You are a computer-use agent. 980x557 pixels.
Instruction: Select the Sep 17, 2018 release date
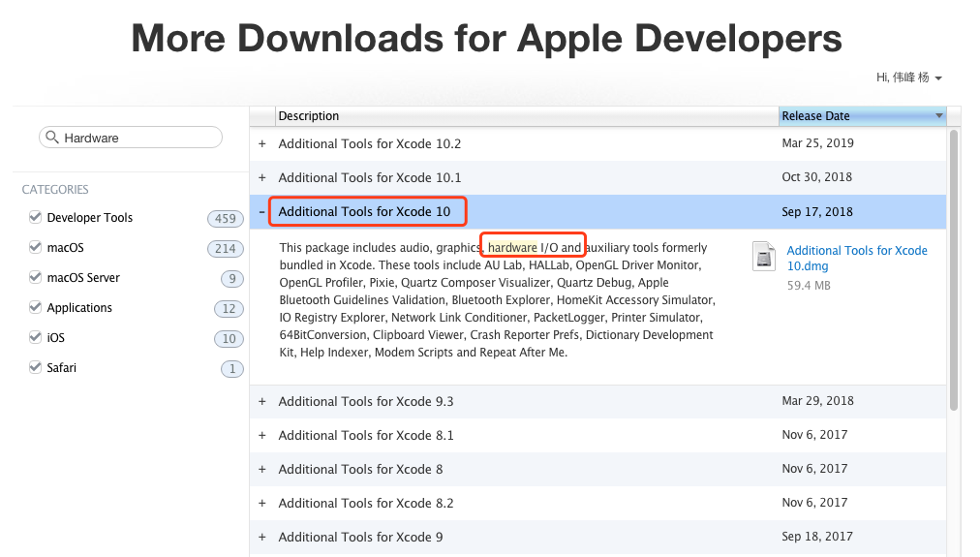817,211
